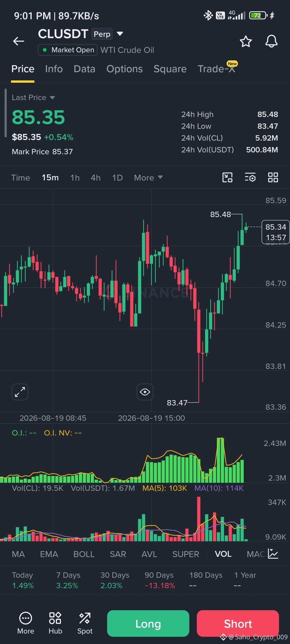Tap the O.I. NV legend label
The image size is (290, 644).
63,433
